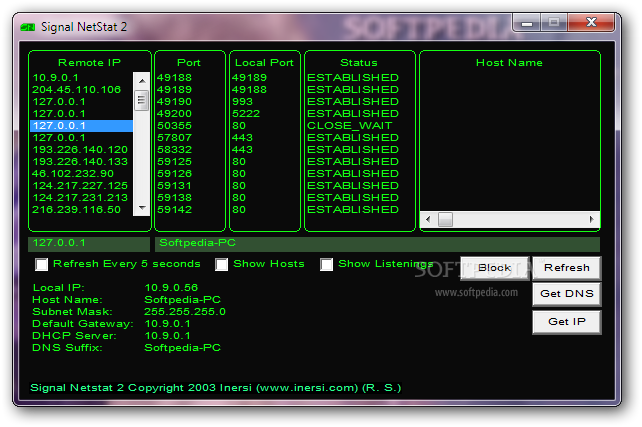This screenshot has height=427, width=642.
Task: Select remote IP 193.226.140.120
Action: 80,150
